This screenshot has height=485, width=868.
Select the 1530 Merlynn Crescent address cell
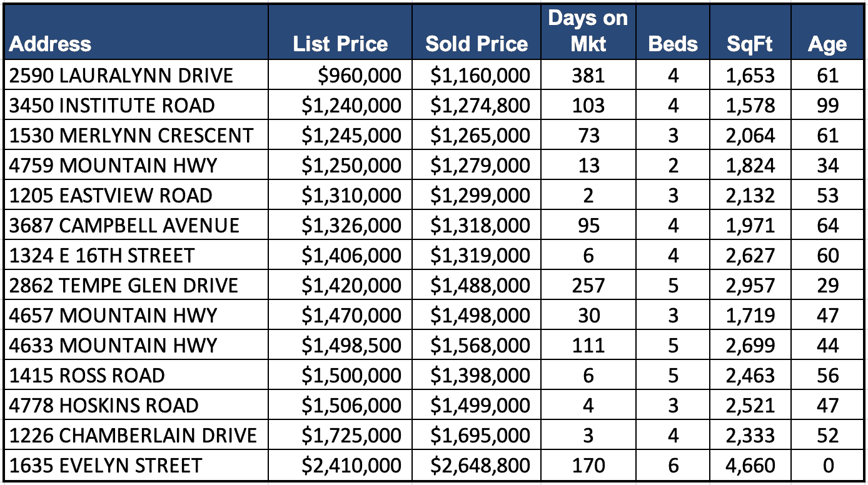coord(131,136)
